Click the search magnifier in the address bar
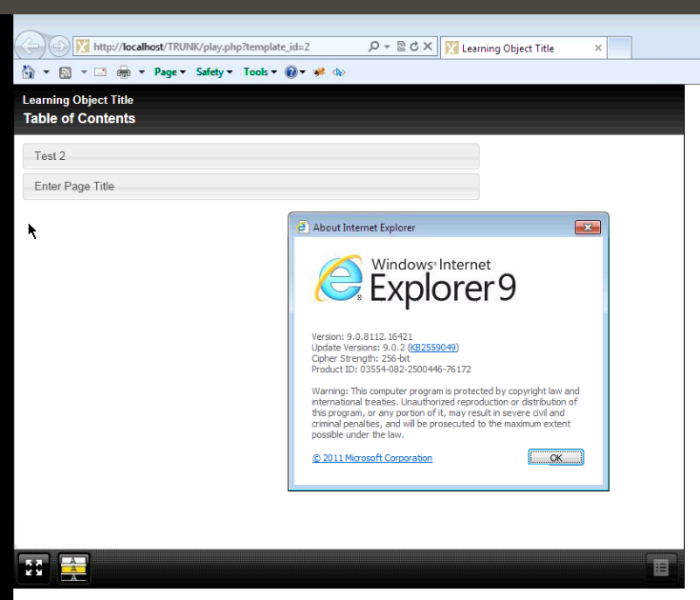Screen dimensions: 700x600 click(x=373, y=46)
